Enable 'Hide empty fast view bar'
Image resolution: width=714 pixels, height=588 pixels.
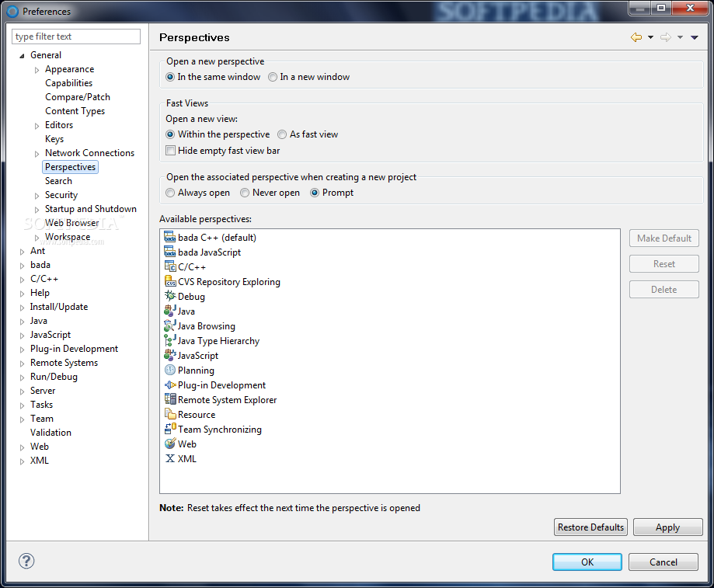[170, 151]
